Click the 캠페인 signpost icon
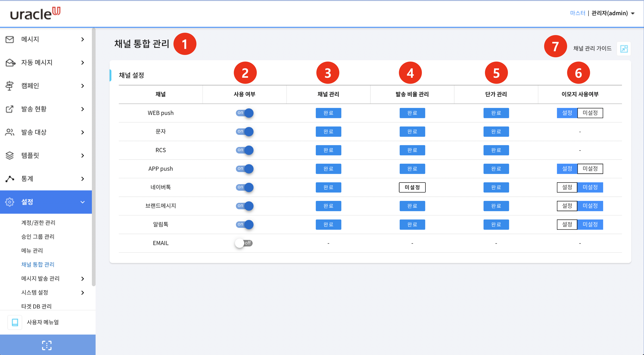The width and height of the screenshot is (644, 355). click(x=10, y=86)
